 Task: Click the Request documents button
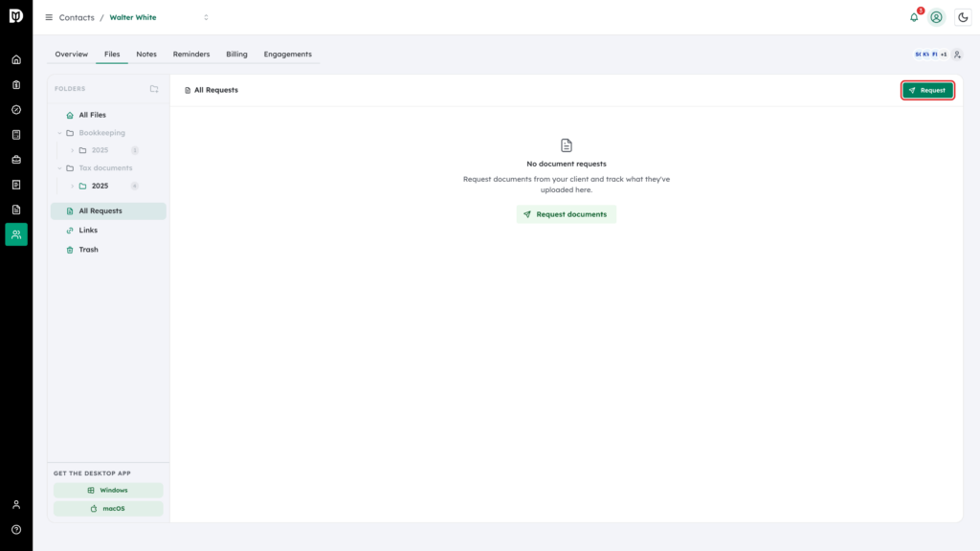(567, 214)
